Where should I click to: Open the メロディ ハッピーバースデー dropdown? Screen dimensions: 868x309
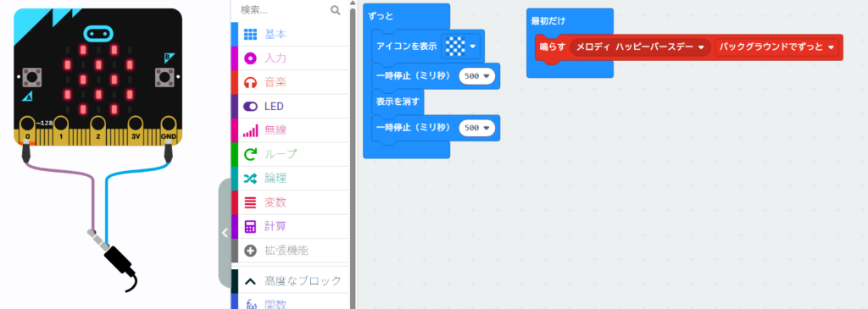(641, 47)
